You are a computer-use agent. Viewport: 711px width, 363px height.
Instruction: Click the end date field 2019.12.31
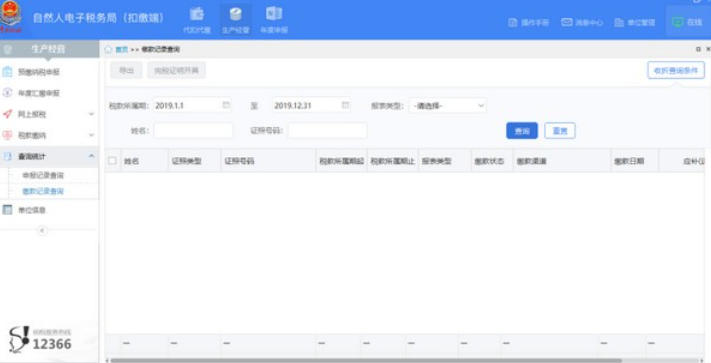(x=311, y=106)
